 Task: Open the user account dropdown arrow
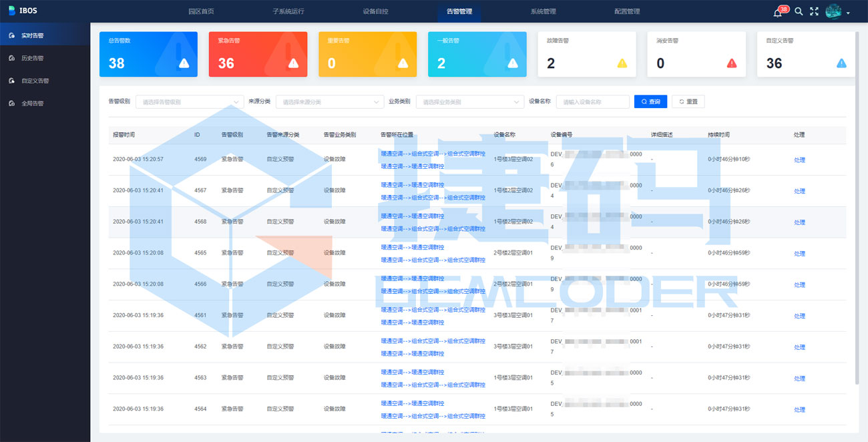click(x=848, y=13)
